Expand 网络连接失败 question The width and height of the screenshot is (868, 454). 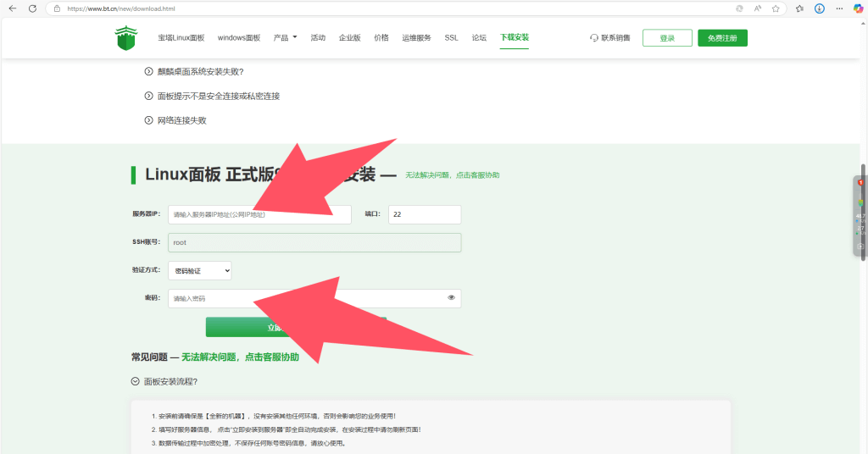click(x=175, y=120)
